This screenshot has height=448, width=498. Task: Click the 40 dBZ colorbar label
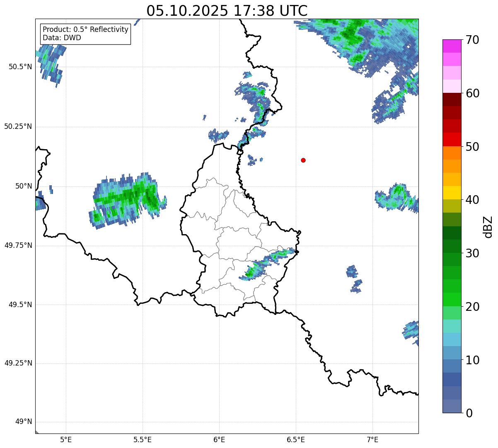(x=472, y=200)
